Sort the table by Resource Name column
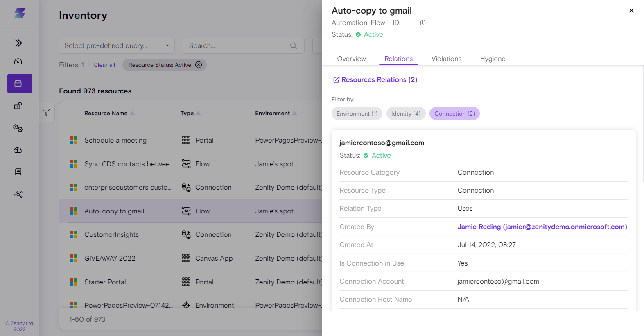The width and height of the screenshot is (644, 336). 106,113
